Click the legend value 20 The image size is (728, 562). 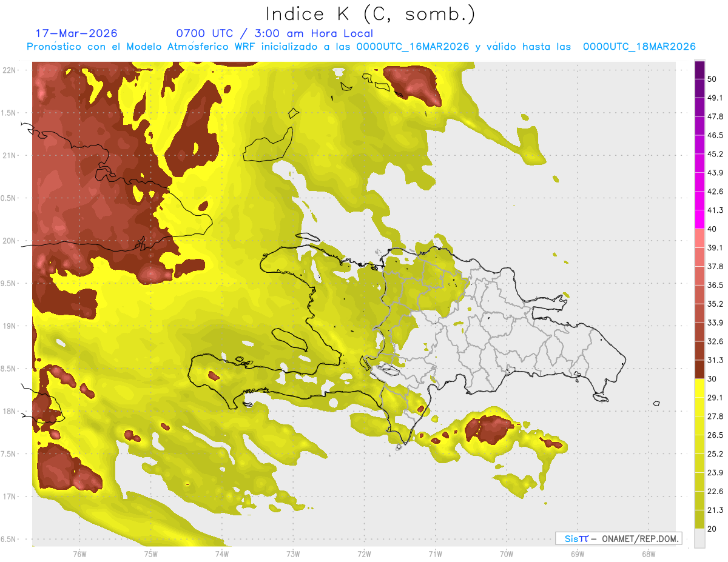pos(712,529)
